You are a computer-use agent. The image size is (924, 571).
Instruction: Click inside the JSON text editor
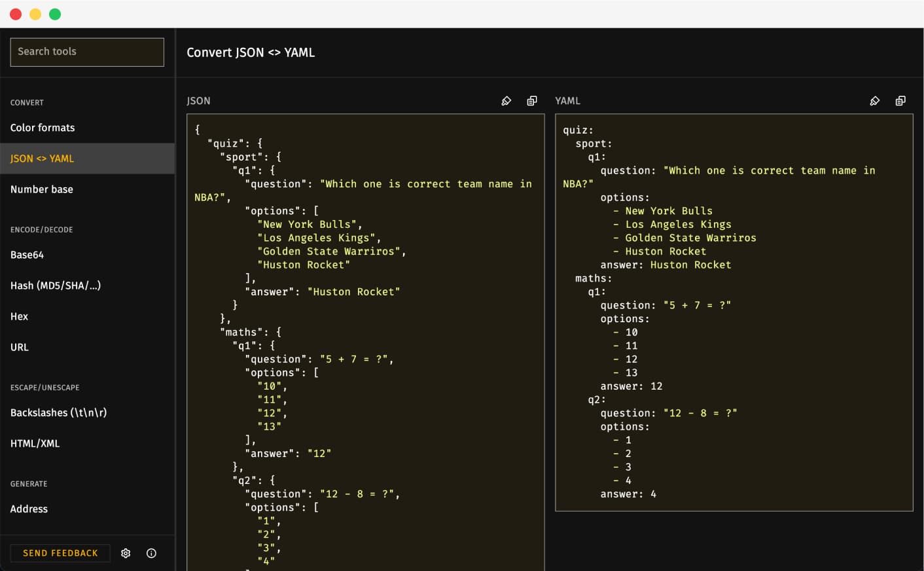coord(365,342)
